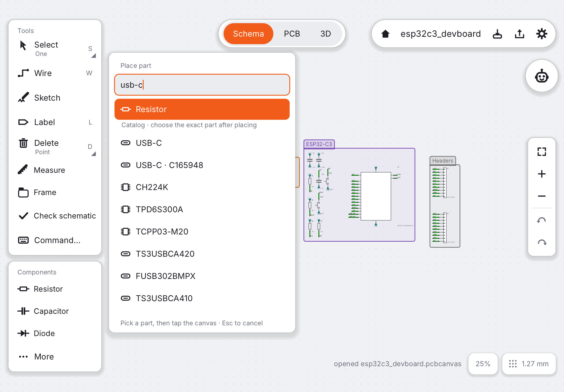Screen dimensions: 564x392
Task: Expand Select tool mode triangle
Action: (93, 56)
